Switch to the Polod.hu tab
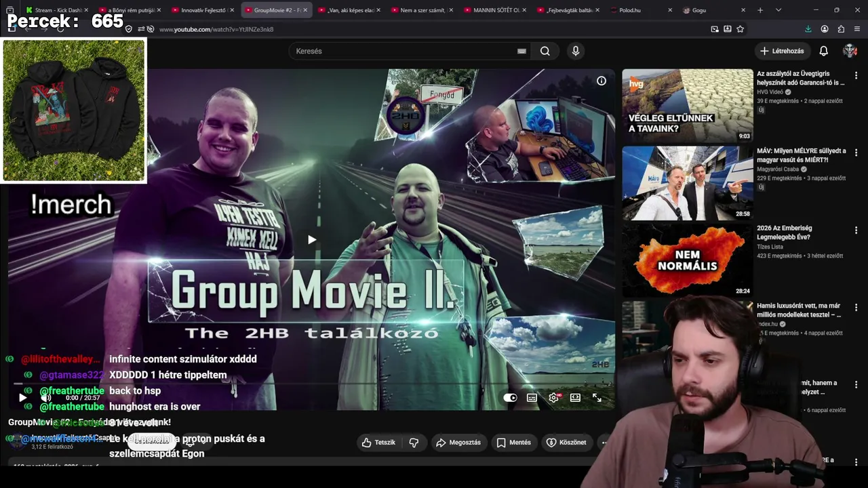Image resolution: width=868 pixels, height=488 pixels. click(x=642, y=10)
